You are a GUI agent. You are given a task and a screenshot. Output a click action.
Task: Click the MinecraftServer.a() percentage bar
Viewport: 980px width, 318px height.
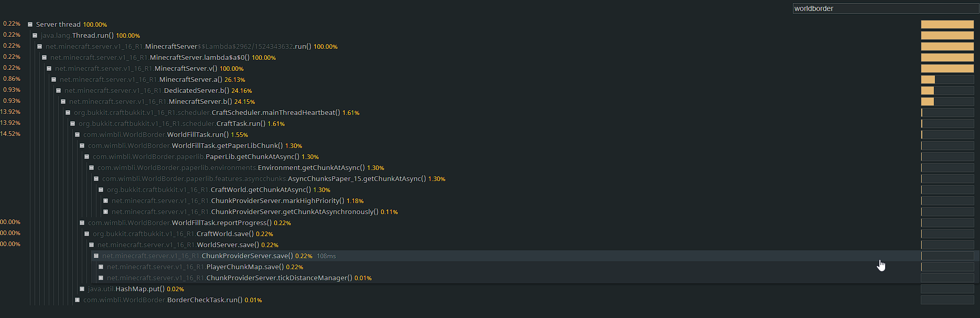(947, 80)
